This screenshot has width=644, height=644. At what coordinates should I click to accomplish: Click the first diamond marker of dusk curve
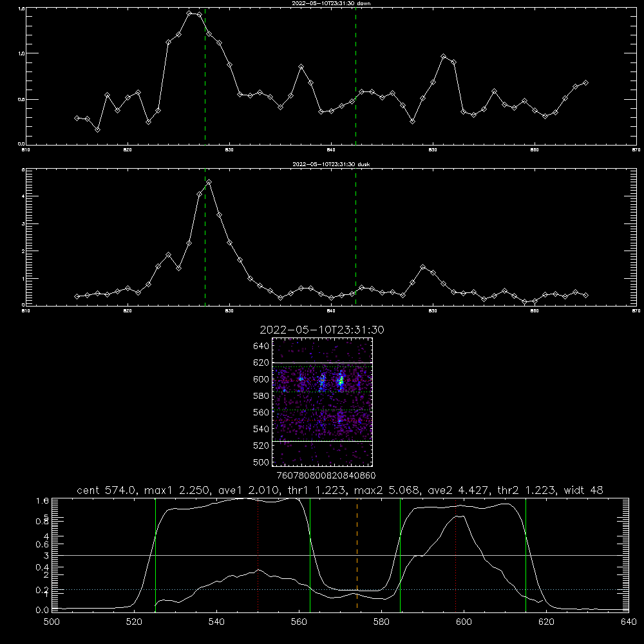click(77, 296)
